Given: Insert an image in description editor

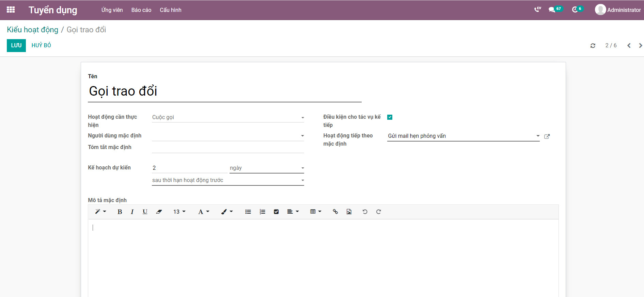Looking at the screenshot, I should point(349,212).
